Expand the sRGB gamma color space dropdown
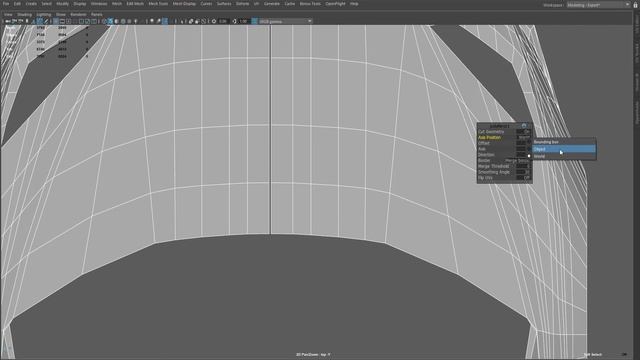Viewport: 640px width, 360px height. 285,21
